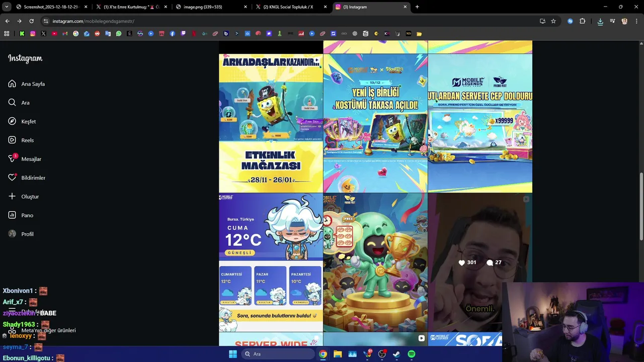This screenshot has width=644, height=362.
Task: Open Instagram home icon in sidebar
Action: click(x=12, y=84)
